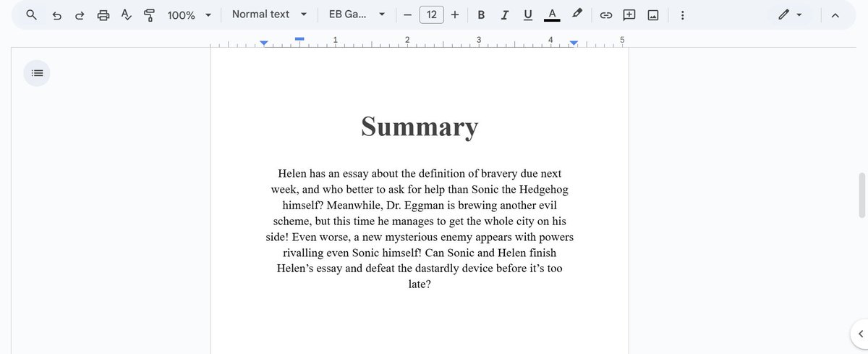The height and width of the screenshot is (354, 868).
Task: Click the word 'late?' ending the paragraph
Action: tap(420, 284)
